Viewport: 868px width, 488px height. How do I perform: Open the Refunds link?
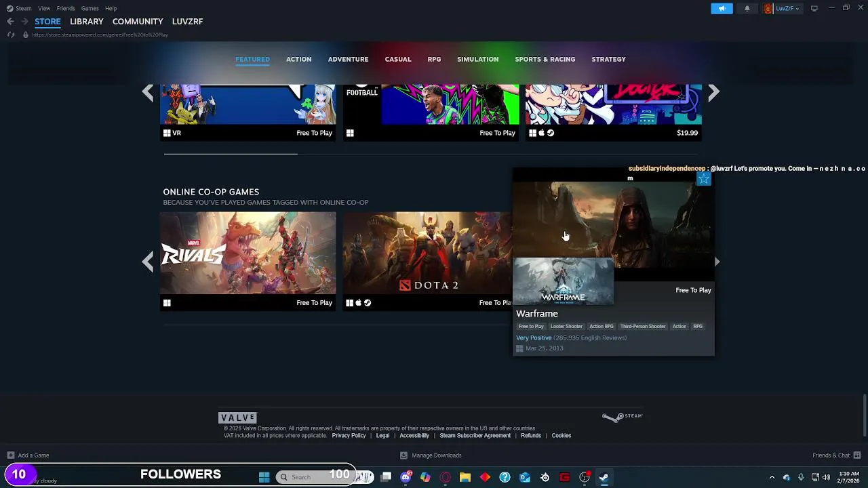coord(531,436)
